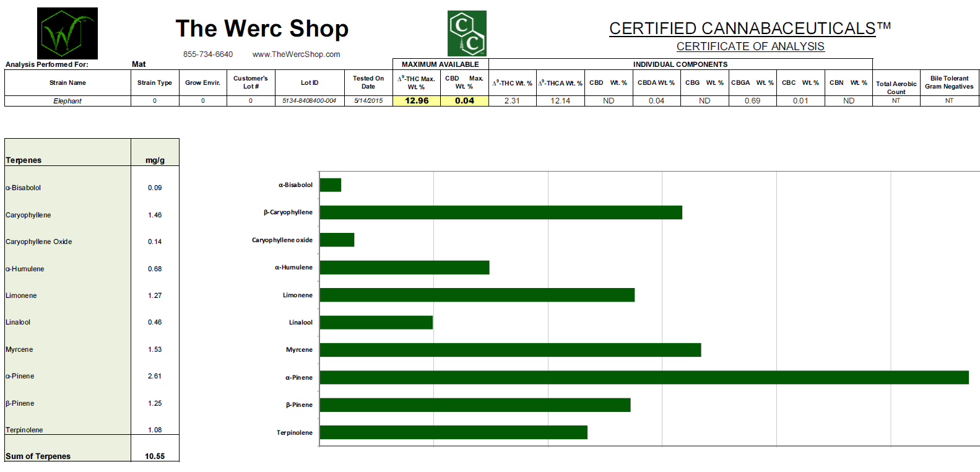Image resolution: width=980 pixels, height=472 pixels.
Task: Click the Sum of Terpenes total 10.55
Action: [155, 457]
